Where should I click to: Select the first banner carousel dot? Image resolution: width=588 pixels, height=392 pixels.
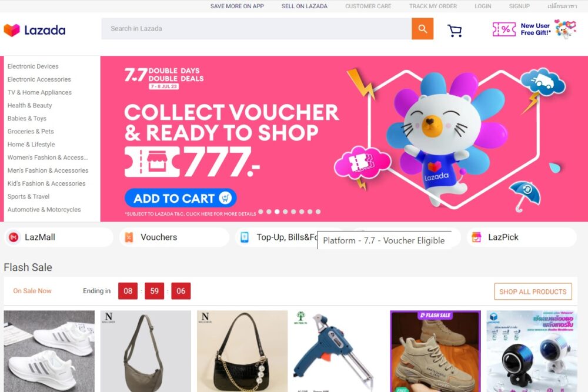pyautogui.click(x=260, y=212)
